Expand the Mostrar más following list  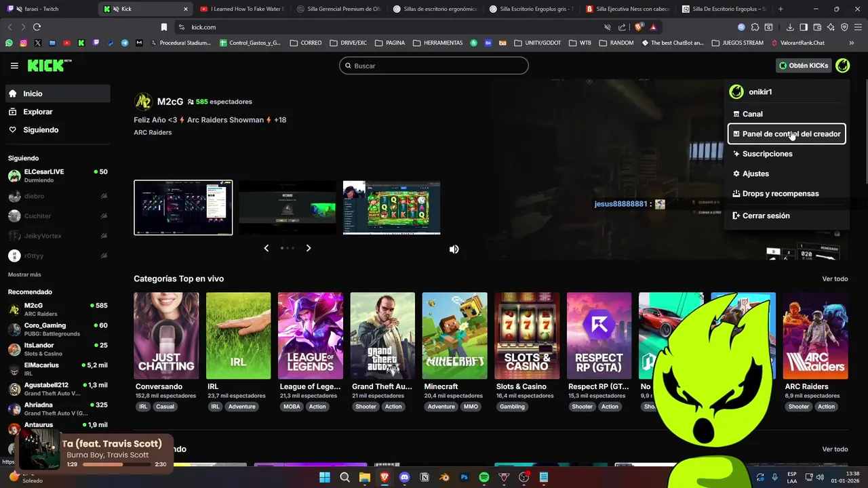click(x=24, y=274)
